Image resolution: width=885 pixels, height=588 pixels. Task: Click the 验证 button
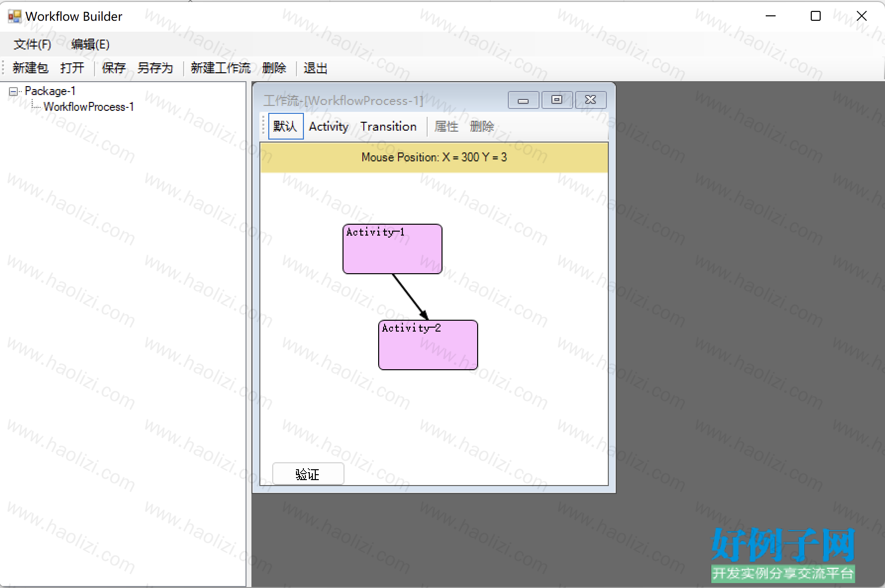[308, 474]
